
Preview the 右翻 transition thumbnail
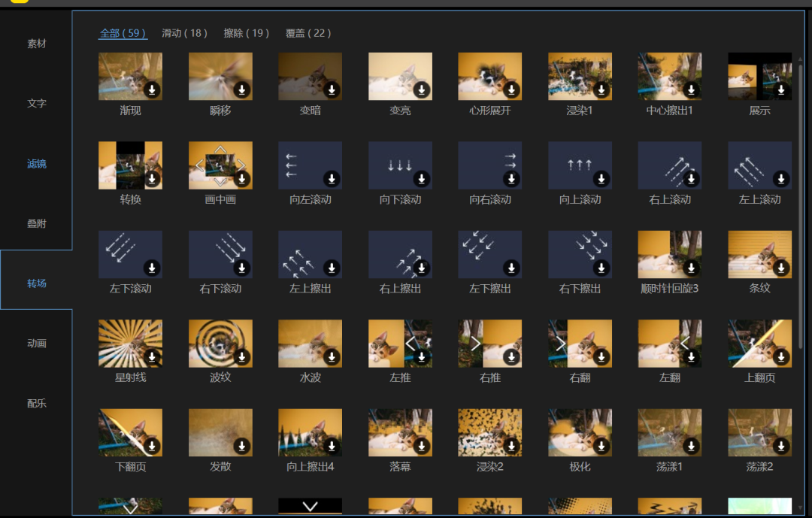580,344
